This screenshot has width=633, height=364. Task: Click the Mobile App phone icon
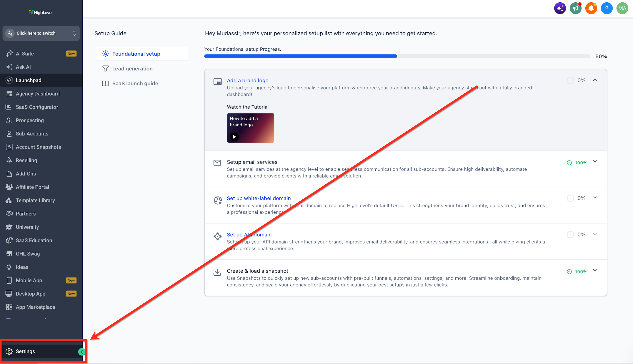(x=9, y=280)
